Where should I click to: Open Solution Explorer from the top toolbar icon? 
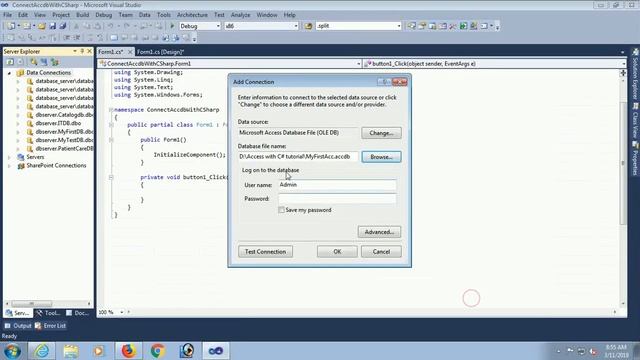pos(411,26)
